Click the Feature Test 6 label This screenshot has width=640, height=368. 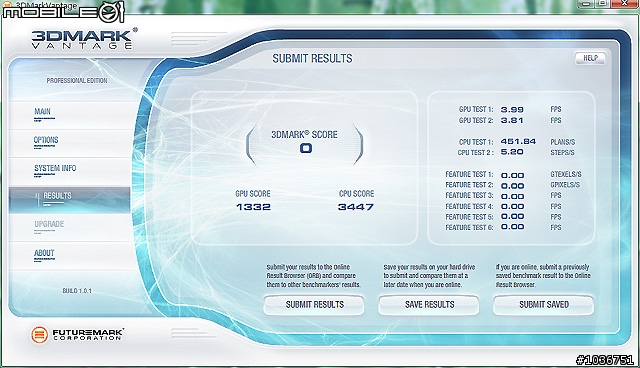click(469, 228)
